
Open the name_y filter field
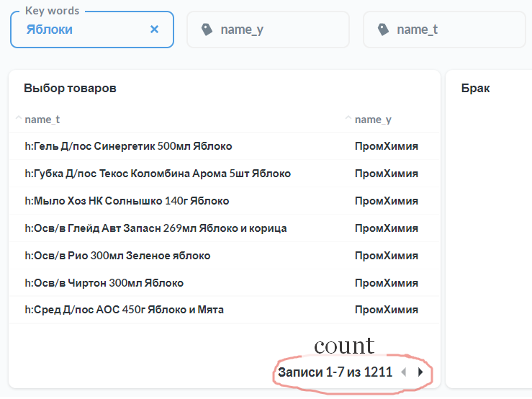point(268,30)
